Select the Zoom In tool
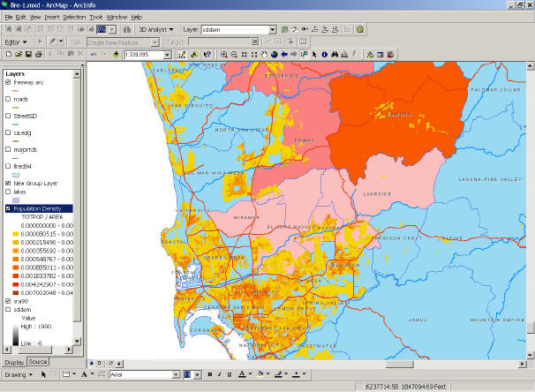 click(224, 55)
